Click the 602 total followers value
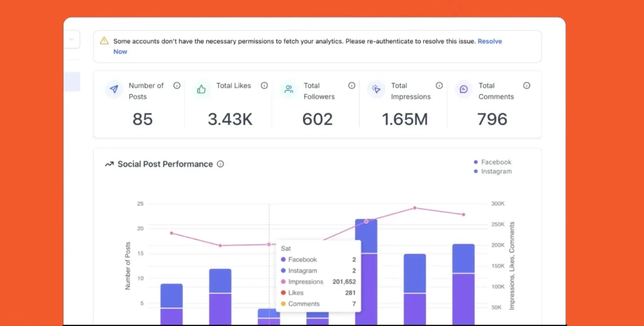Viewport: 644px width, 326px height. click(x=318, y=119)
